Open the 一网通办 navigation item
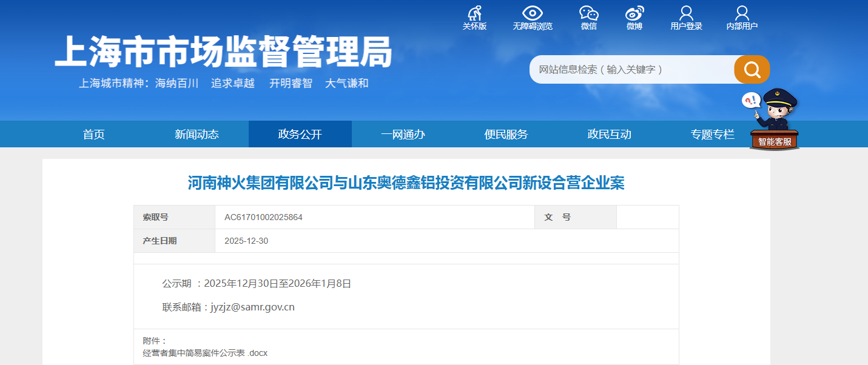 [403, 135]
